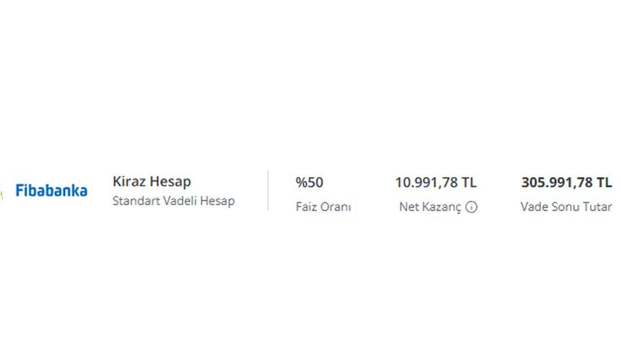Click the vertical divider after account name

coord(268,191)
